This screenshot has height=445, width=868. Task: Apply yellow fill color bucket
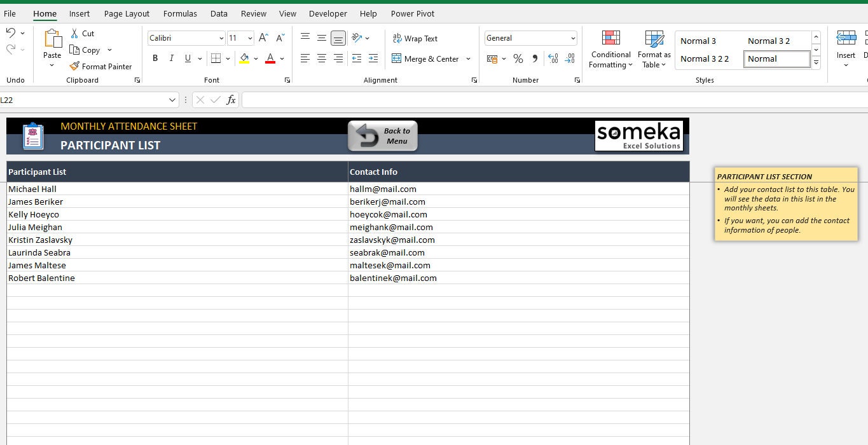pyautogui.click(x=244, y=58)
